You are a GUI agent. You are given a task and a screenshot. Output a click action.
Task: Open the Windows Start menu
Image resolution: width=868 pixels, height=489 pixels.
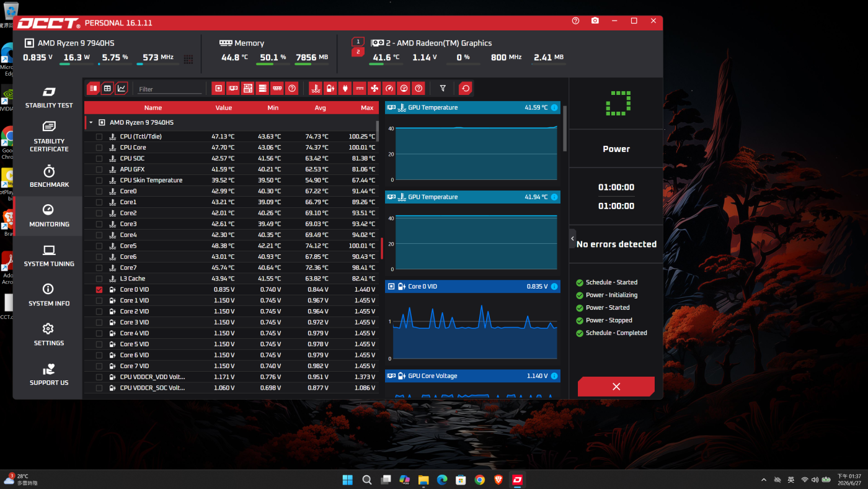click(x=347, y=480)
